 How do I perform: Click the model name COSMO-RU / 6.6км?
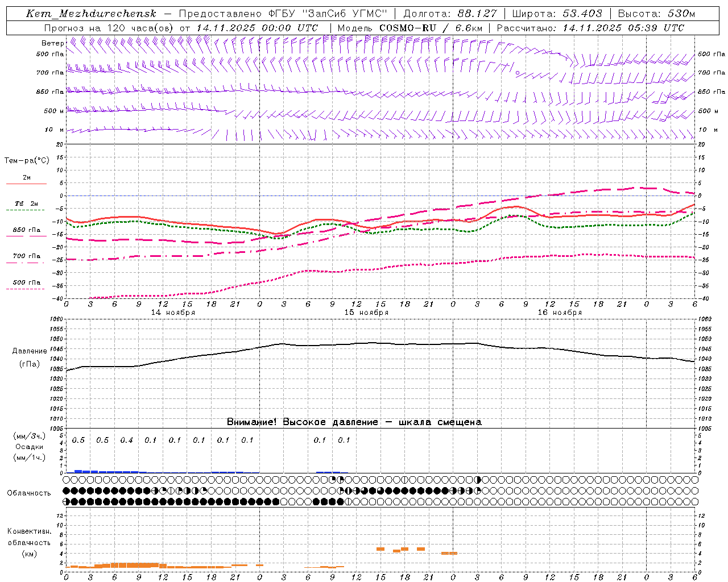[x=431, y=28]
